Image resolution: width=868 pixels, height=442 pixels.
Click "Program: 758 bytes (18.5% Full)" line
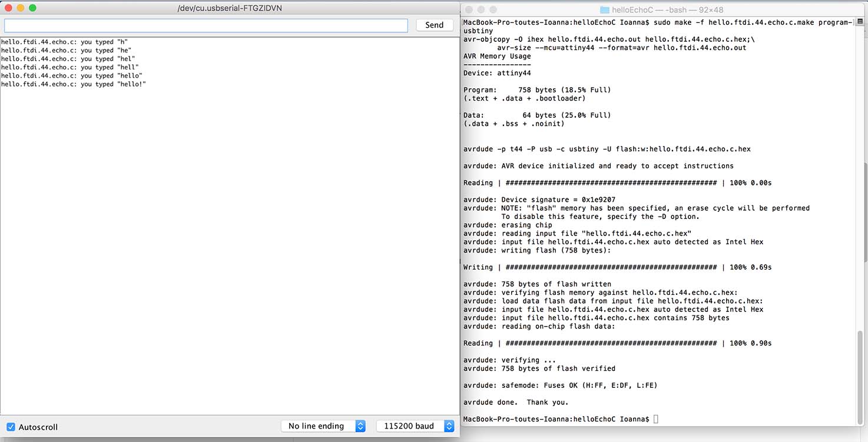click(x=537, y=90)
